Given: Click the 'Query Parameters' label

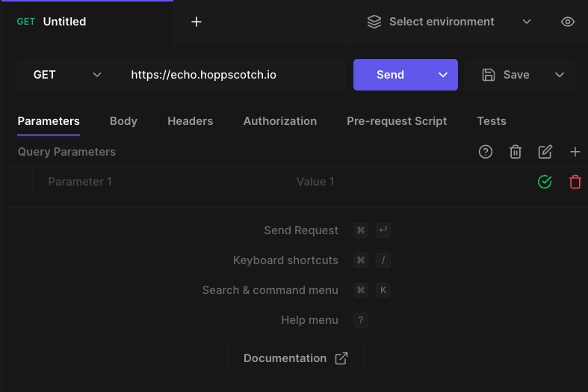Looking at the screenshot, I should [x=66, y=152].
